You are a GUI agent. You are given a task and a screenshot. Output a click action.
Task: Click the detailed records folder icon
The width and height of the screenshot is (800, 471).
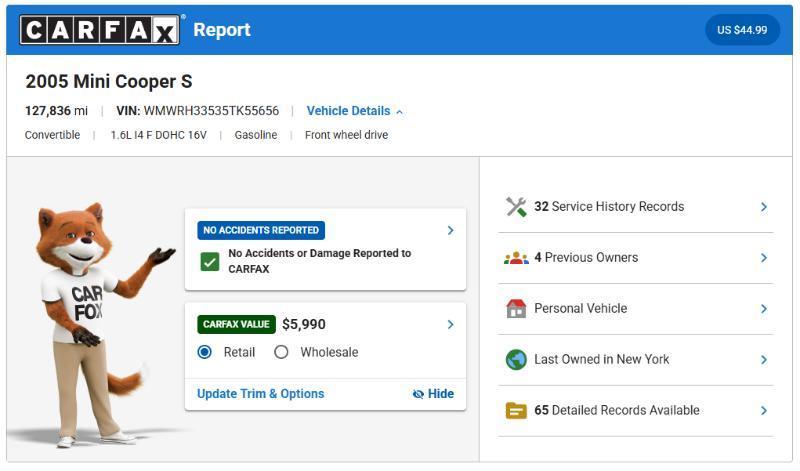click(x=516, y=410)
